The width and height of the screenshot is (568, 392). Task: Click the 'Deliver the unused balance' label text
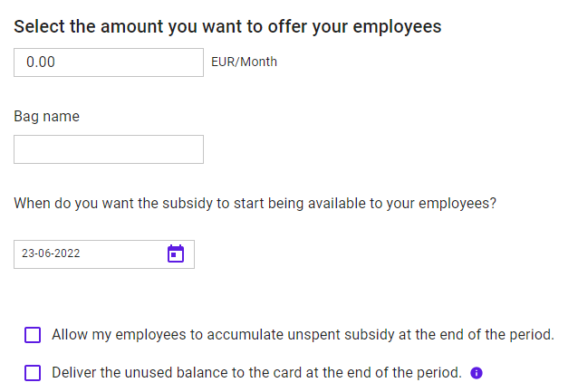(257, 373)
